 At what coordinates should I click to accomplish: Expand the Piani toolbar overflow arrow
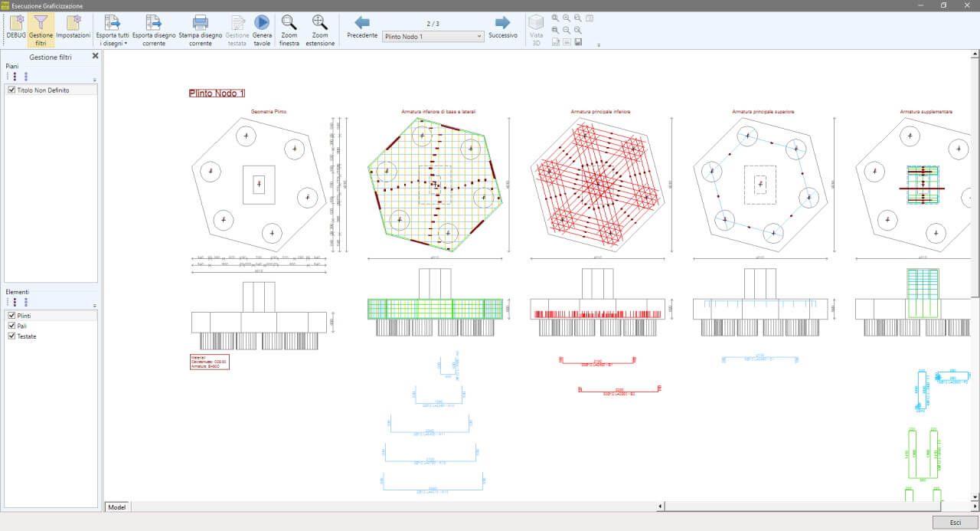pos(94,80)
